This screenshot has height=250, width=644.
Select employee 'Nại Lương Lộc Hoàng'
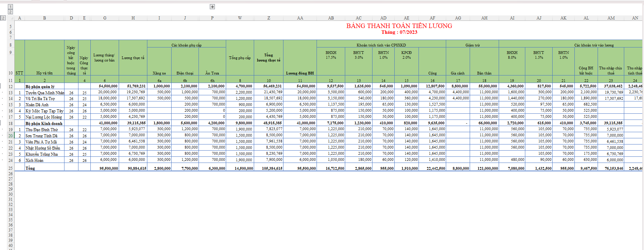44,117
